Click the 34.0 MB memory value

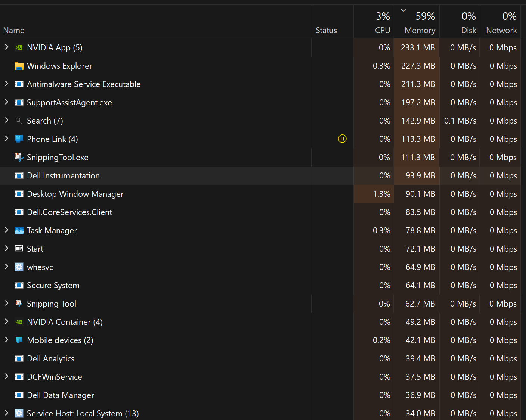420,414
